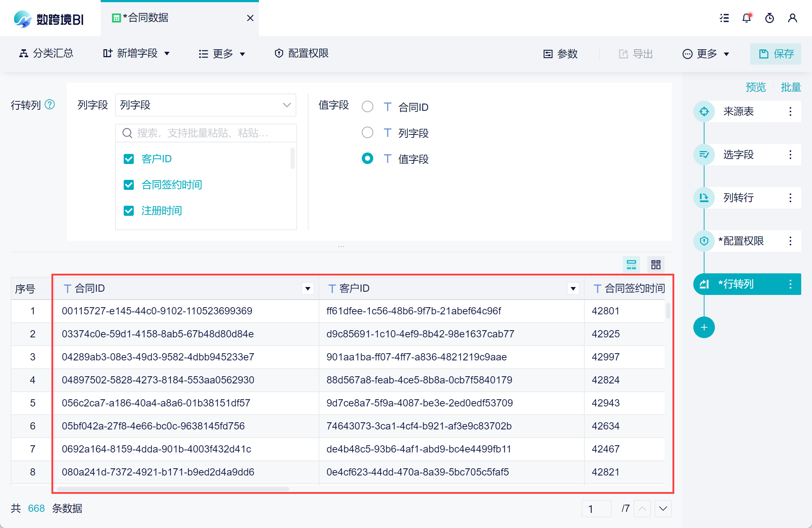Open the more options of the 选字段 step

[790, 155]
